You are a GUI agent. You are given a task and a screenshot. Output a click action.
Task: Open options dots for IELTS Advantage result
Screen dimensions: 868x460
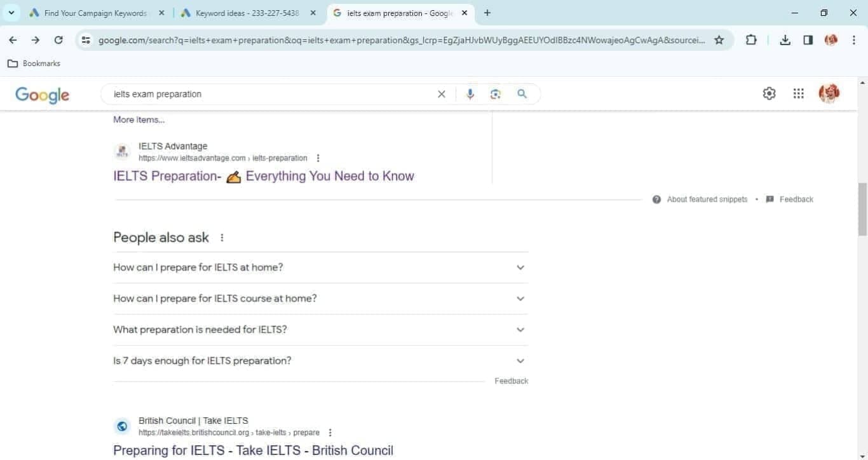(x=318, y=158)
